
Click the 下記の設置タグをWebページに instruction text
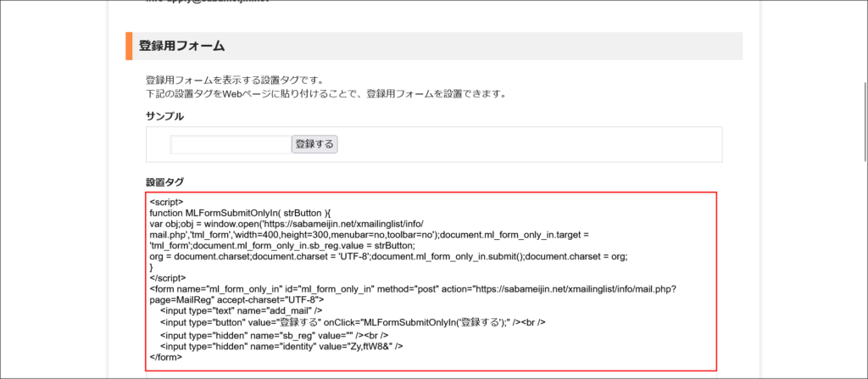click(x=325, y=93)
